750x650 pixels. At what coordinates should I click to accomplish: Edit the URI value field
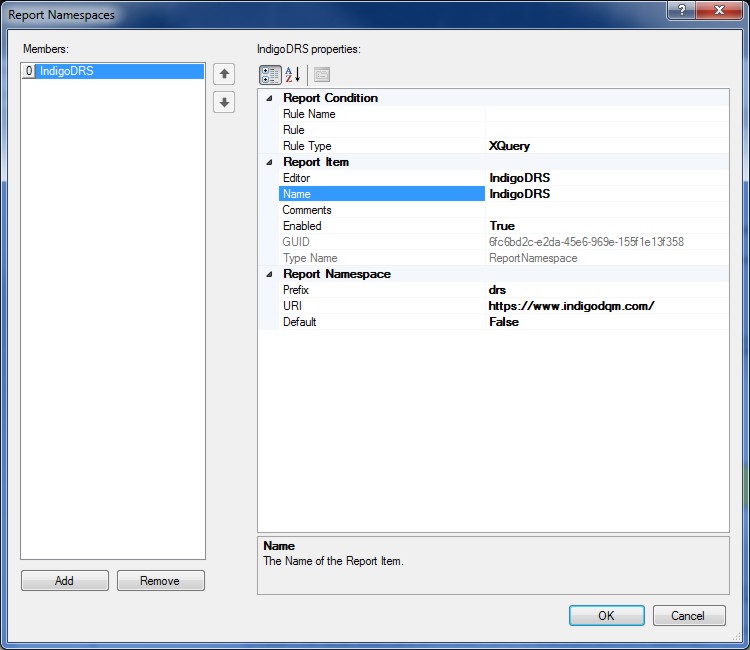(x=605, y=306)
